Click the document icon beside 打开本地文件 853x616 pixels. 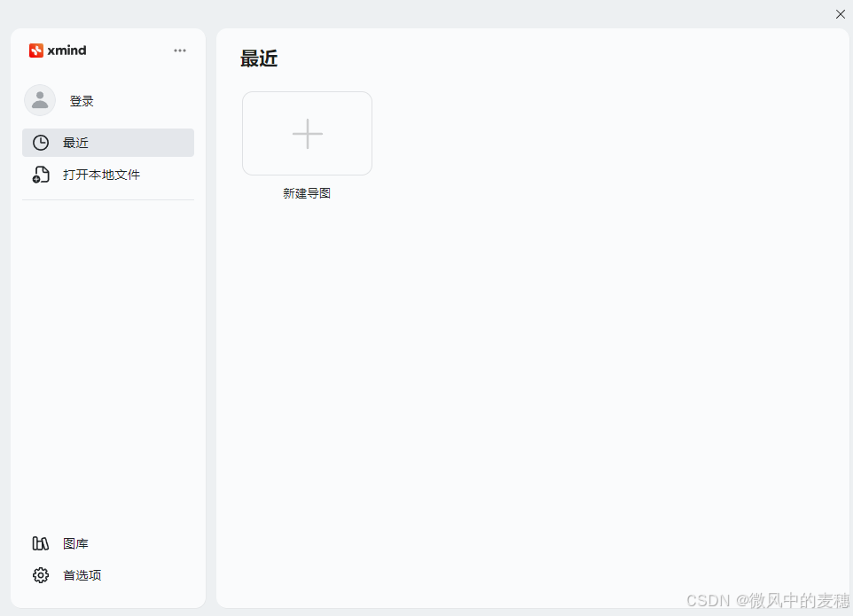(41, 175)
